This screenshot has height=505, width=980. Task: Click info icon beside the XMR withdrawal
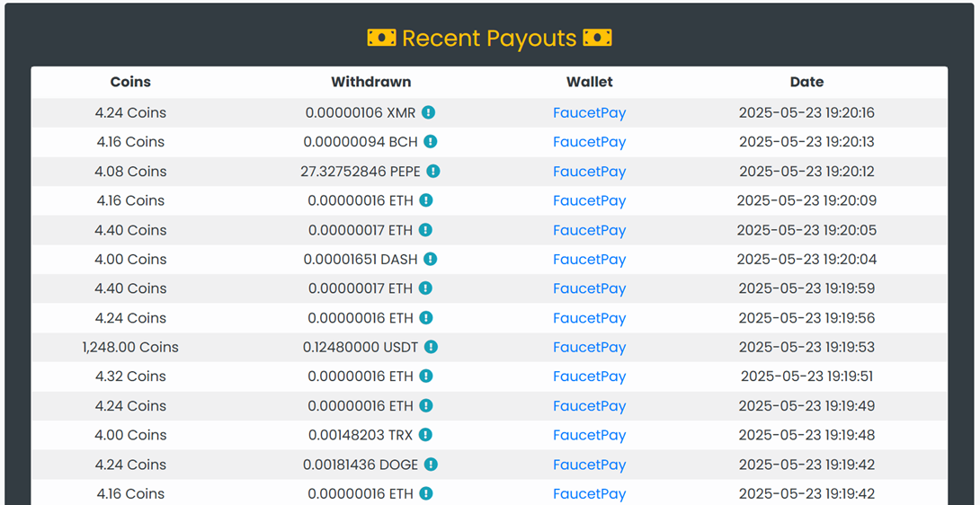click(x=429, y=112)
